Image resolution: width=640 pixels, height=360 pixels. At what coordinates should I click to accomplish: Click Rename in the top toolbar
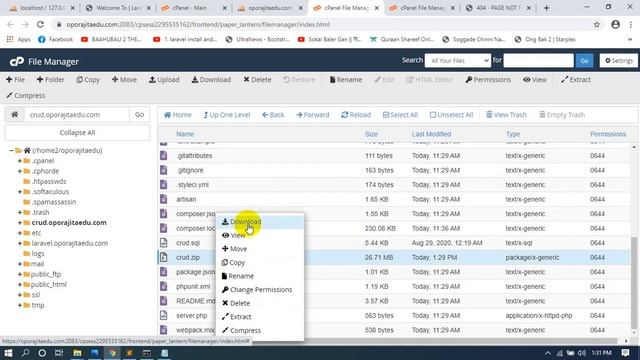pos(346,80)
